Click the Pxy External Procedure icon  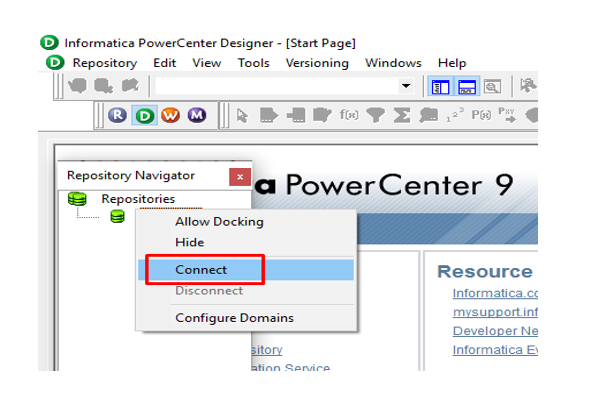tap(507, 114)
